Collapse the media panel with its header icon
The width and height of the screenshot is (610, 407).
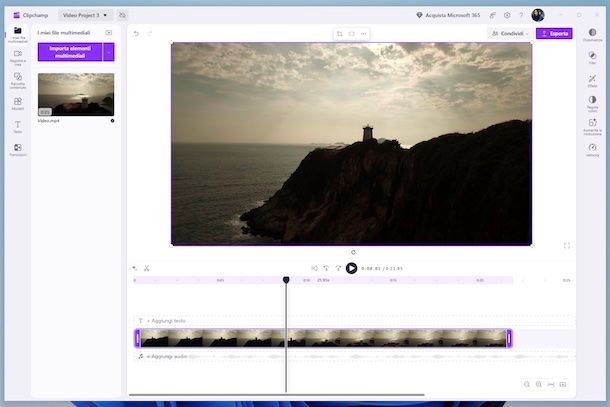pyautogui.click(x=109, y=33)
